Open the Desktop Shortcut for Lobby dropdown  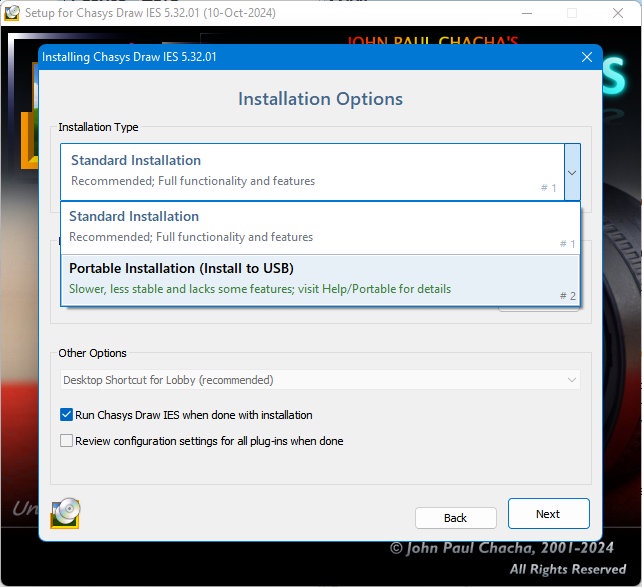point(320,380)
